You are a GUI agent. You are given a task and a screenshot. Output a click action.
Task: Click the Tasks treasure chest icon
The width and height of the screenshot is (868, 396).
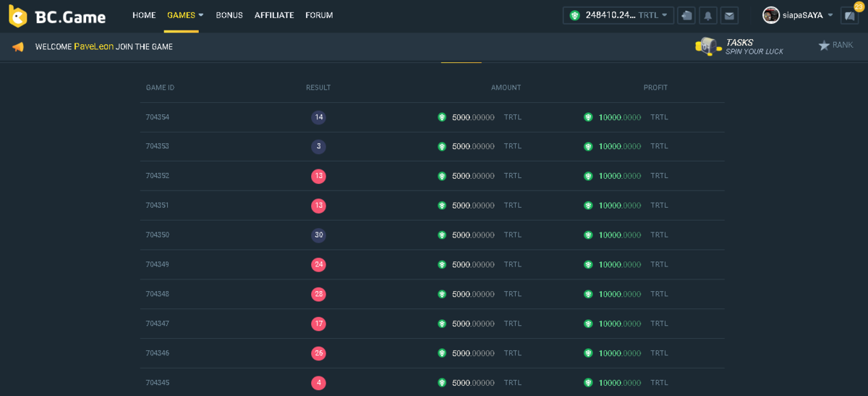click(x=706, y=46)
